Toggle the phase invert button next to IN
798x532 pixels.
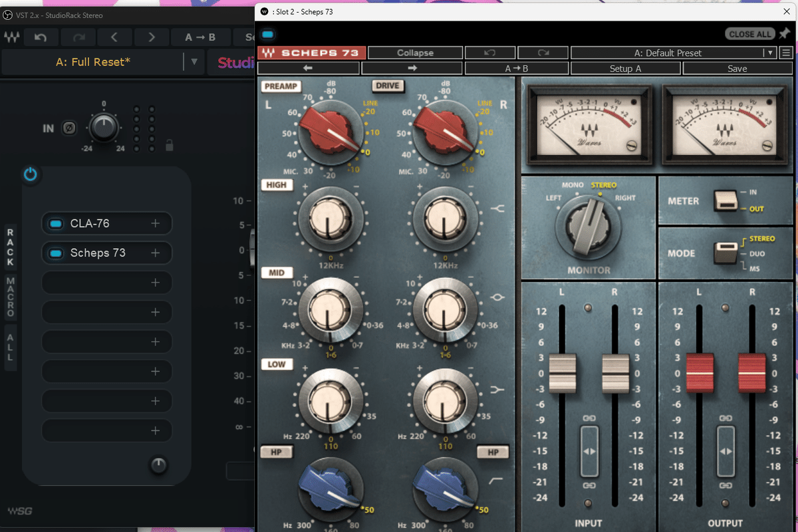pos(69,128)
